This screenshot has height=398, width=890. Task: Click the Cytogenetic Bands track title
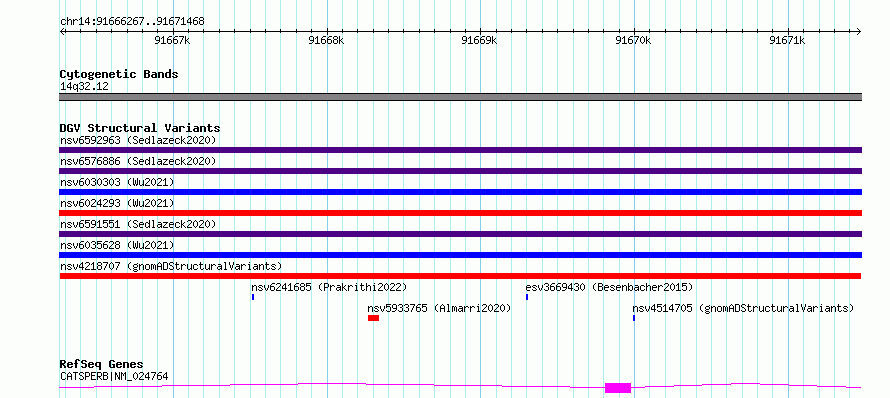pyautogui.click(x=119, y=74)
